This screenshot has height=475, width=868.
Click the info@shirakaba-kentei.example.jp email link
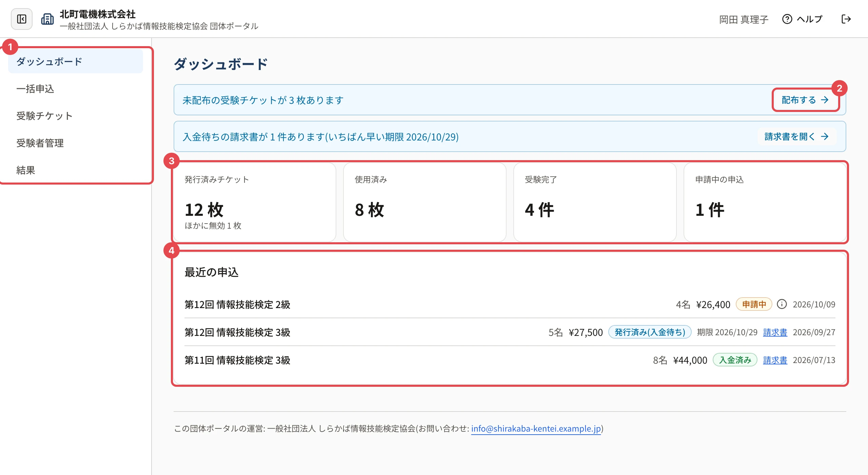(536, 429)
